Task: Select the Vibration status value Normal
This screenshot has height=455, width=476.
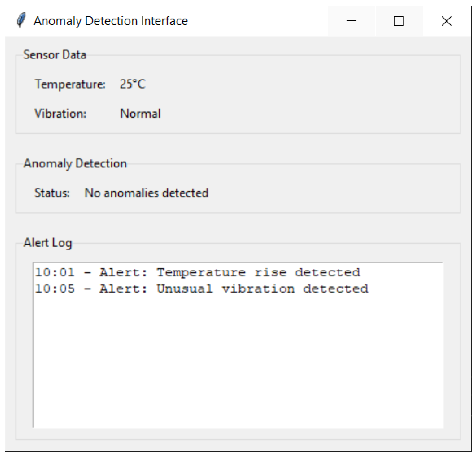Action: coord(140,113)
